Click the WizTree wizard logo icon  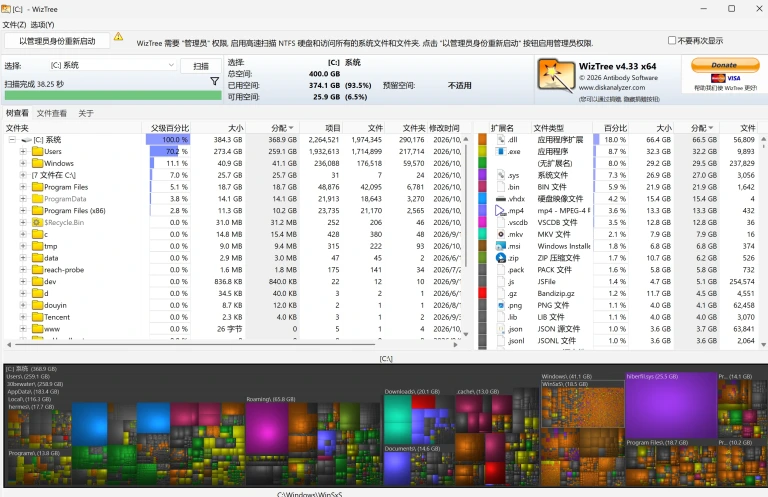(556, 76)
